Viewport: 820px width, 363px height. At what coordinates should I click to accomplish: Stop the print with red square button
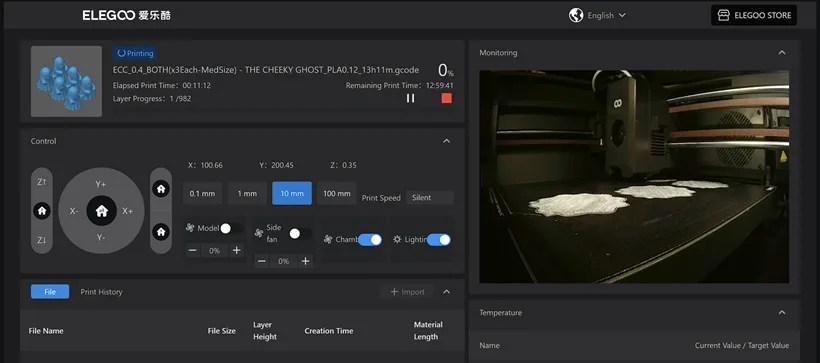click(447, 98)
